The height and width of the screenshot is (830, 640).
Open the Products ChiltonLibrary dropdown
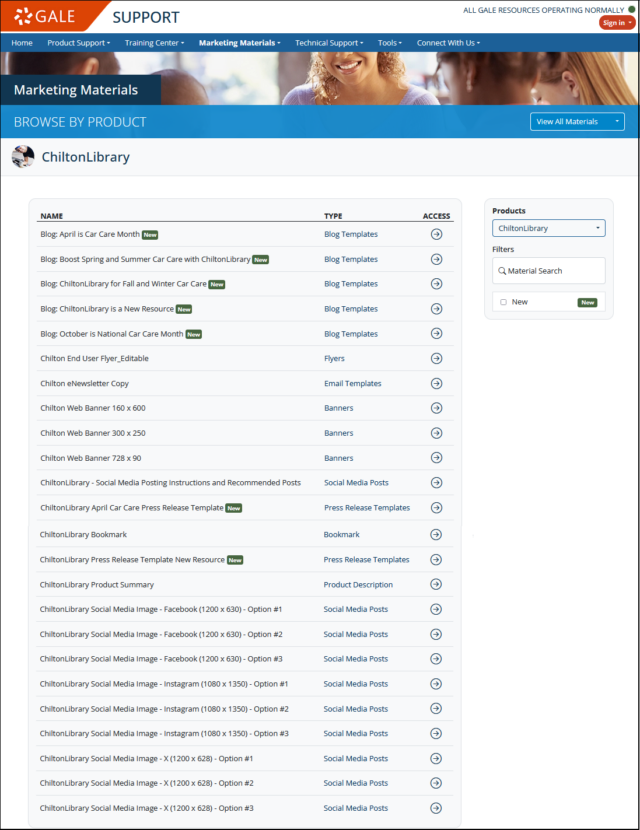click(548, 228)
